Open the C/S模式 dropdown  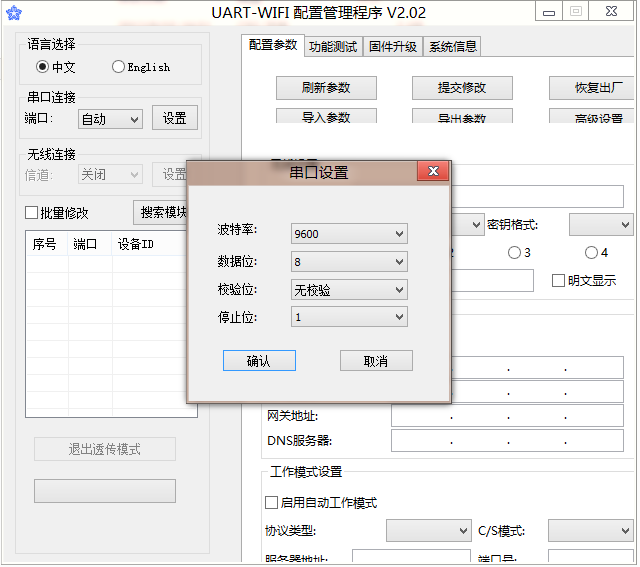591,531
